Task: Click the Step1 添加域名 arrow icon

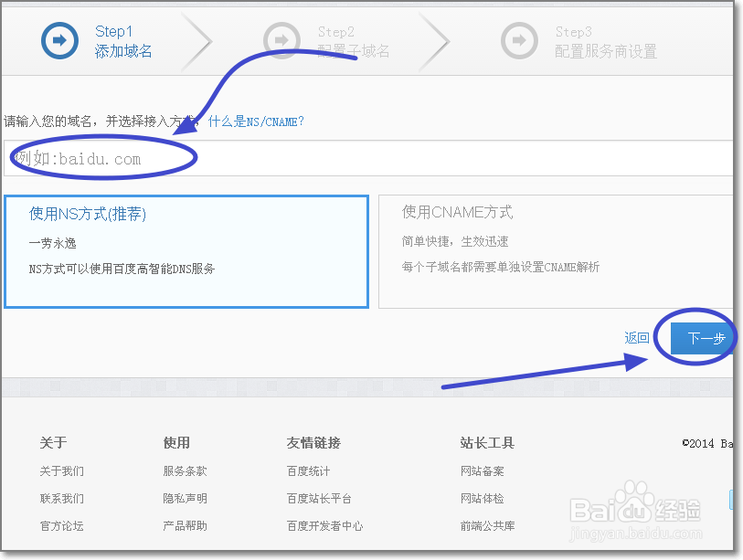Action: (58, 40)
